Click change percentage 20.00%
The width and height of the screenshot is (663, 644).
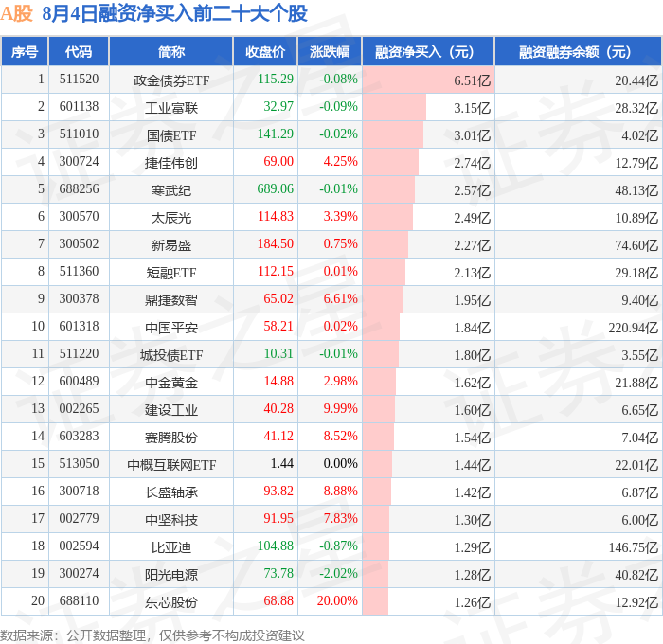(x=337, y=601)
